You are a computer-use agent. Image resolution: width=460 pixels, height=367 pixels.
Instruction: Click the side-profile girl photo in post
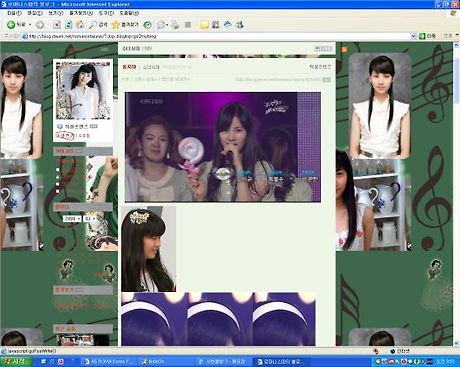point(149,249)
